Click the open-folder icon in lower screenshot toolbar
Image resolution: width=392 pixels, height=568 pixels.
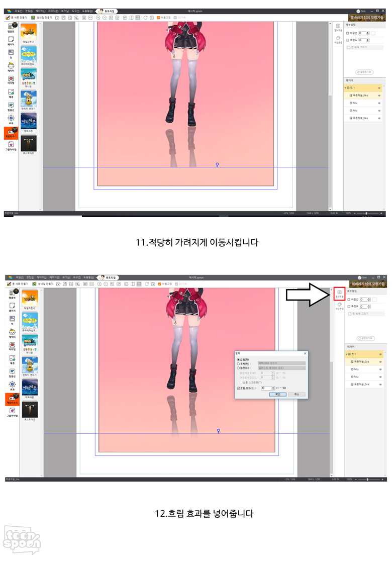pos(58,284)
